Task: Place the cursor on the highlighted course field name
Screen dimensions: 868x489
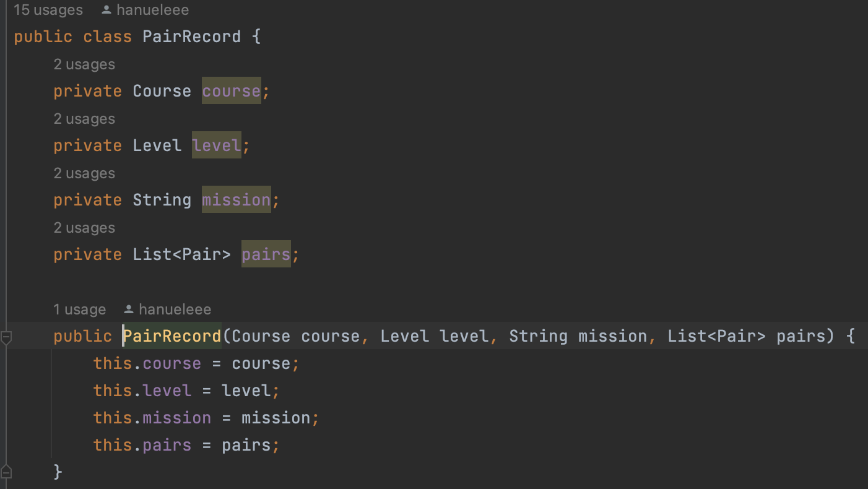Action: (x=232, y=91)
